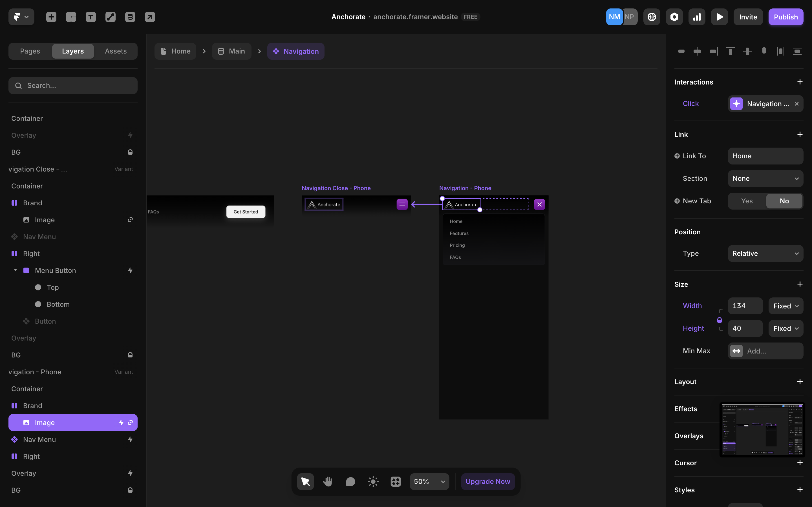Open the Analytics bar chart icon

[697, 17]
